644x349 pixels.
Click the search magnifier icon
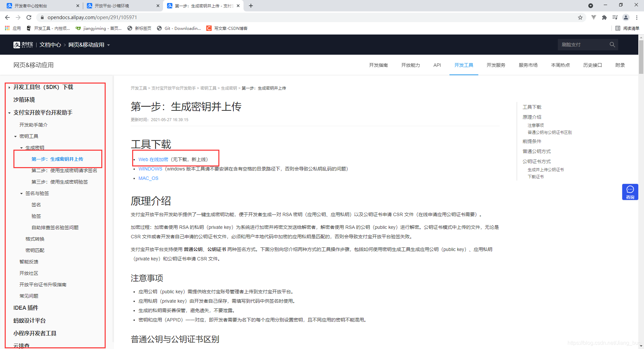pyautogui.click(x=612, y=45)
